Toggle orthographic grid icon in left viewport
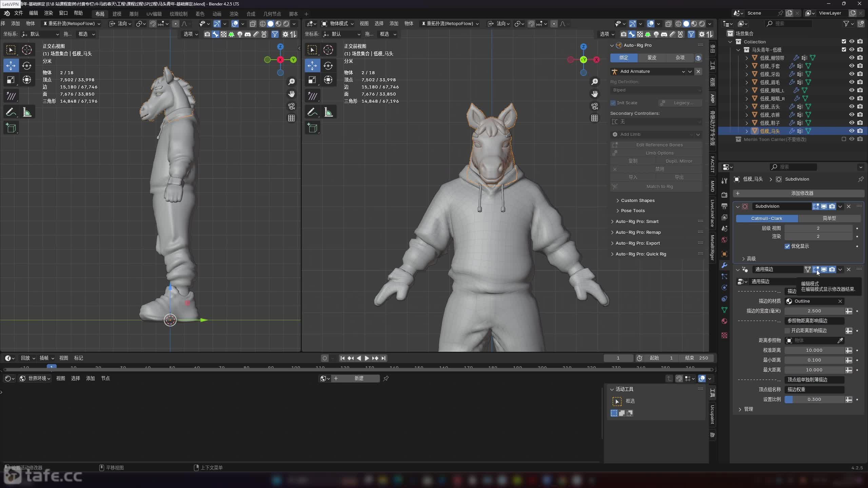This screenshot has width=868, height=488. click(291, 118)
